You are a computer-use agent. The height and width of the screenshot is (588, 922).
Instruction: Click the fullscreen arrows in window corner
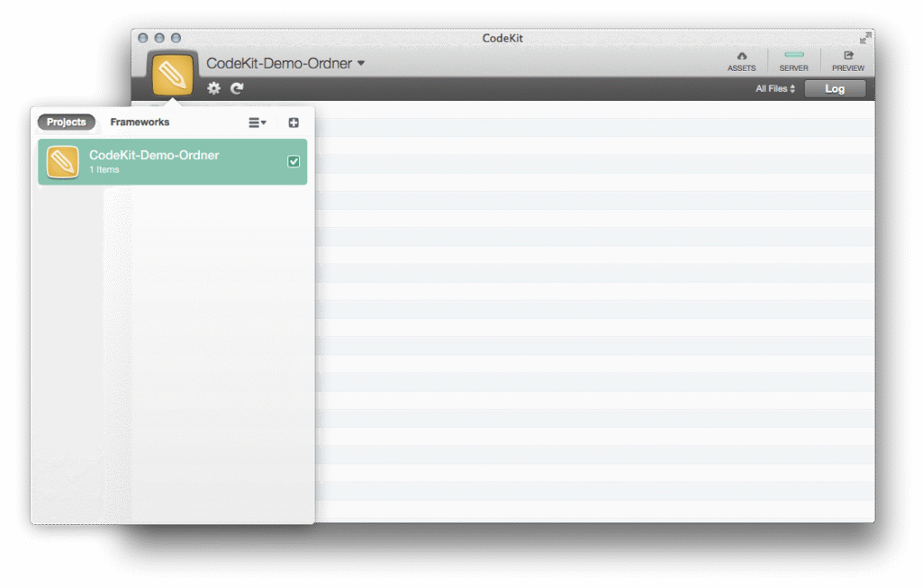coord(865,38)
